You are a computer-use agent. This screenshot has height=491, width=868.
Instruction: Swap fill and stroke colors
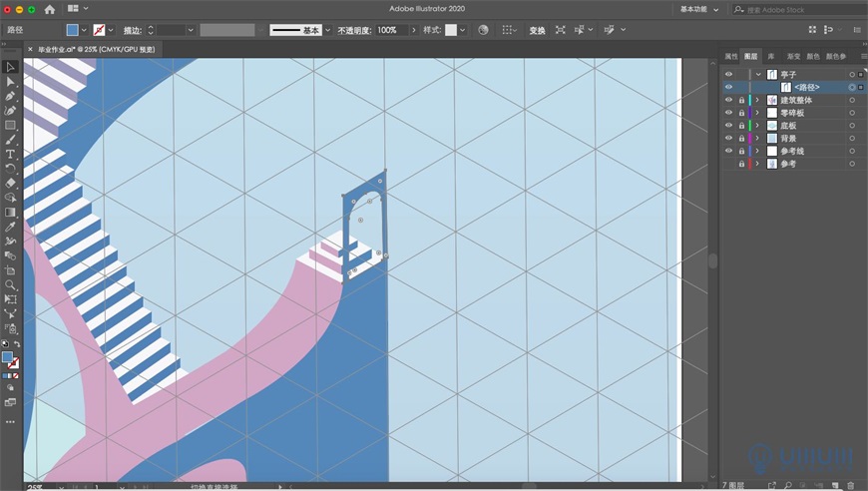[17, 343]
